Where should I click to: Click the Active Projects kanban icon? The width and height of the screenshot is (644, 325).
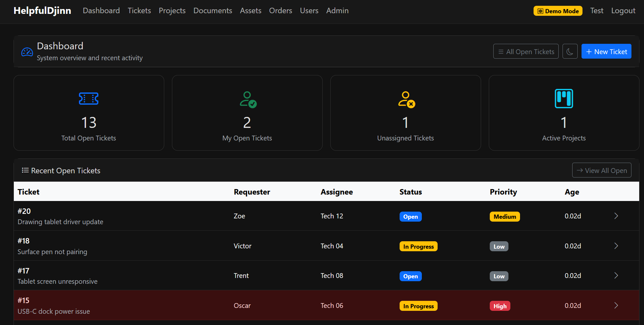pyautogui.click(x=564, y=99)
